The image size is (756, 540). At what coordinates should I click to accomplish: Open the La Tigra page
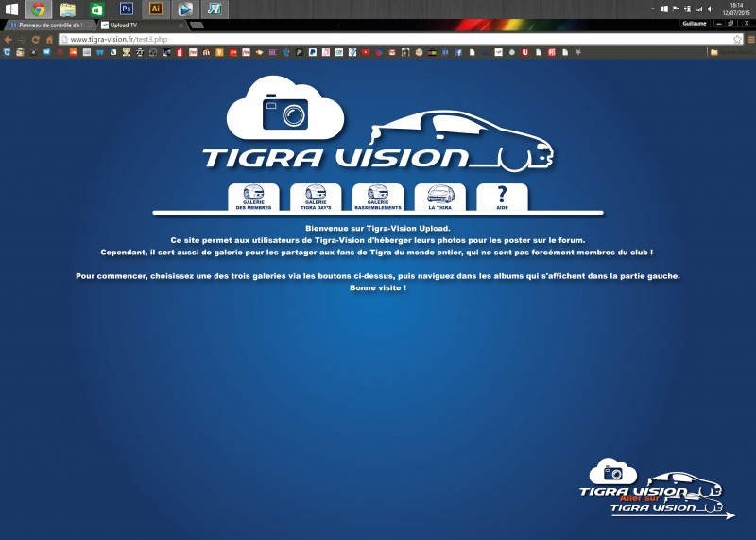[440, 197]
